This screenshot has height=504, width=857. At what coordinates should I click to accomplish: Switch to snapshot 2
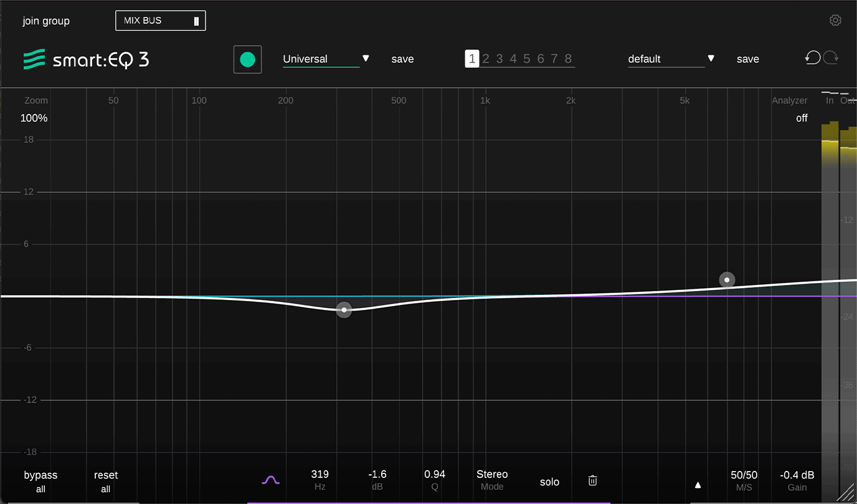pos(486,58)
